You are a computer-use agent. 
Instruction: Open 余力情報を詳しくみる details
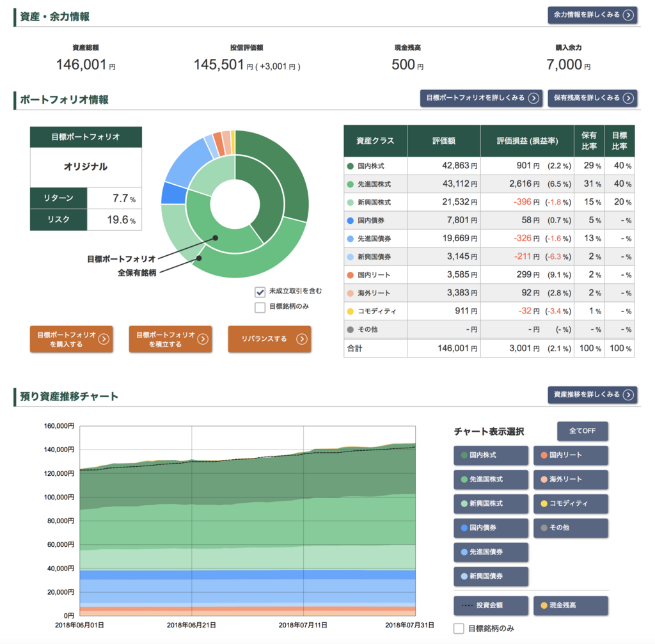[592, 15]
